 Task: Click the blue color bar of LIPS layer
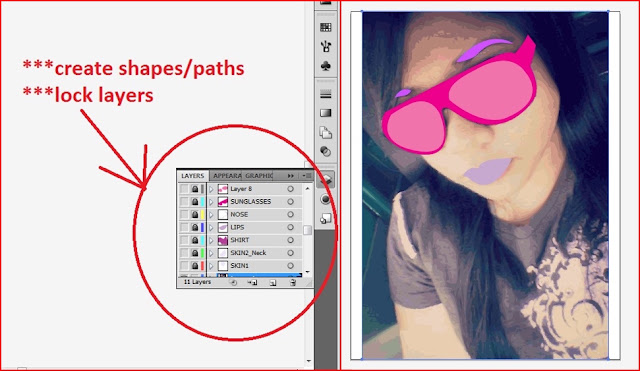click(x=202, y=227)
